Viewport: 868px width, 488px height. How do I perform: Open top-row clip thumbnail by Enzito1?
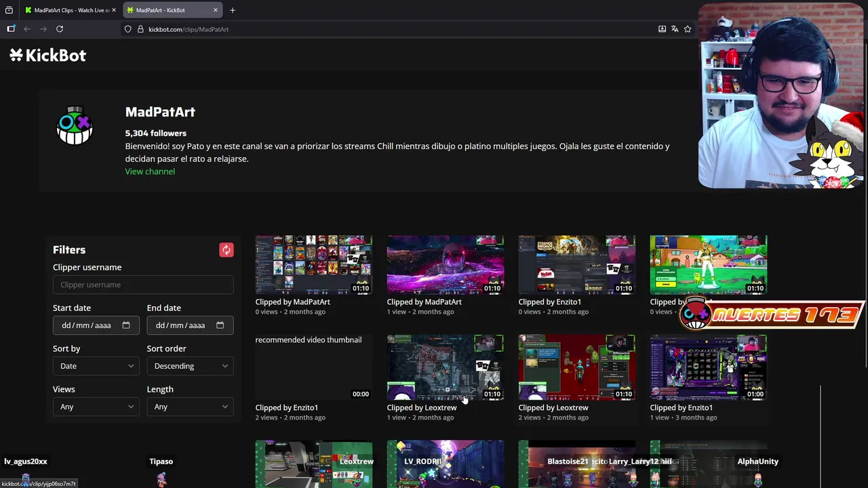[577, 265]
